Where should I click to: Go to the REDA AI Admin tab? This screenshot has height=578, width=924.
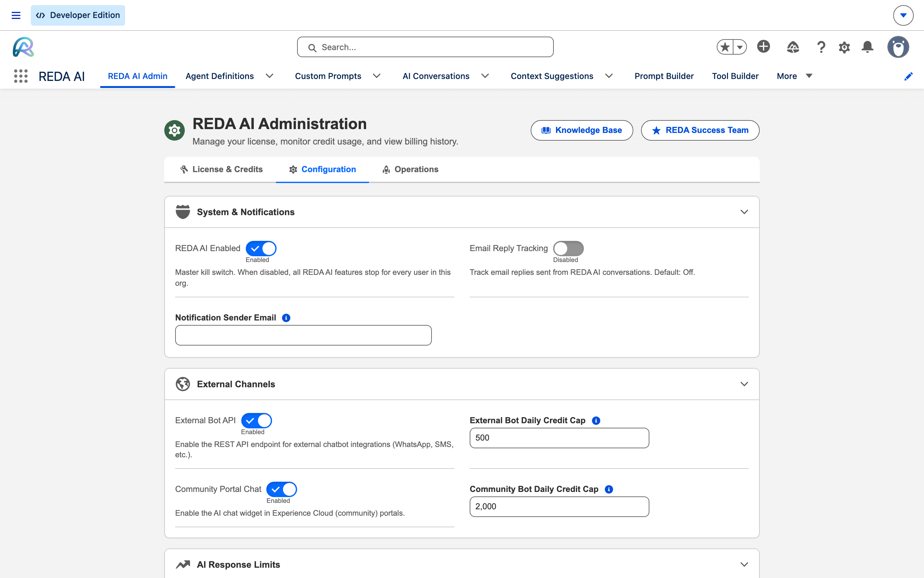[137, 76]
